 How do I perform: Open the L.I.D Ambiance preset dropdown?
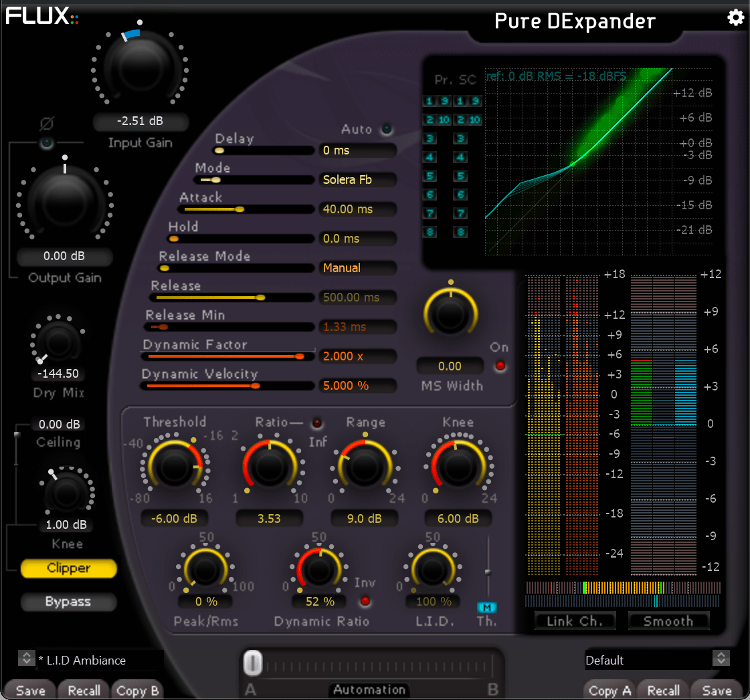(x=26, y=659)
